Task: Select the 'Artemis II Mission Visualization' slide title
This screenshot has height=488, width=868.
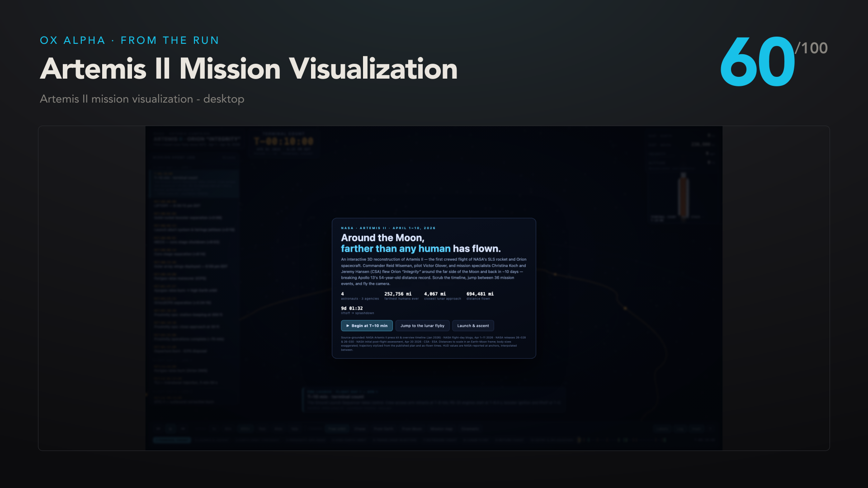Action: pos(249,69)
